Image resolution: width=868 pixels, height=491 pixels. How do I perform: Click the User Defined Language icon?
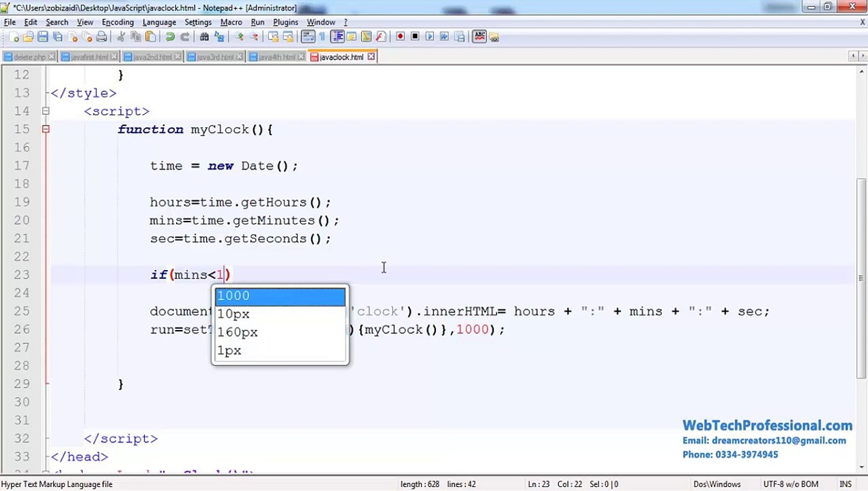(x=351, y=37)
